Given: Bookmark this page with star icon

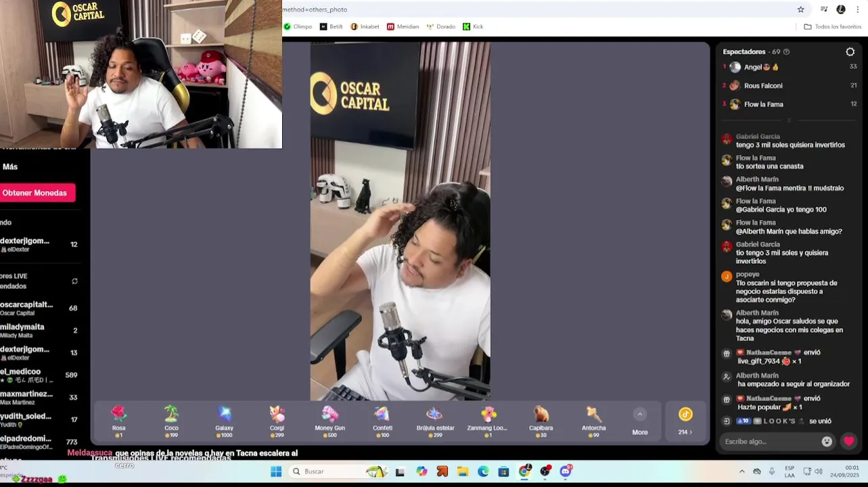Looking at the screenshot, I should pos(801,9).
